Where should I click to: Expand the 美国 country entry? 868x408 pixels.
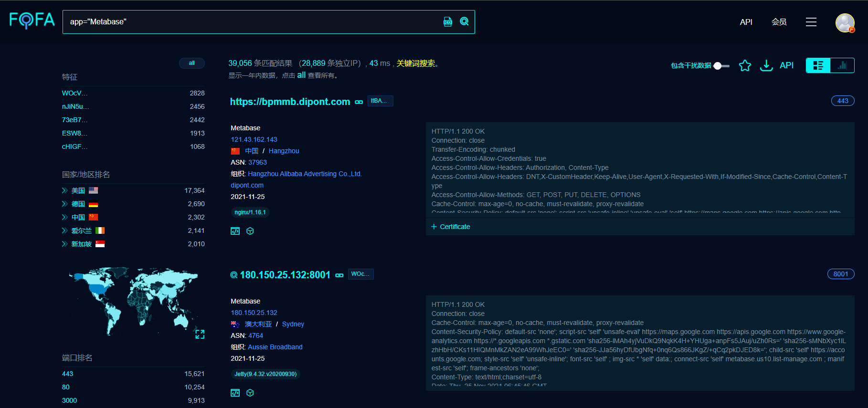(64, 190)
